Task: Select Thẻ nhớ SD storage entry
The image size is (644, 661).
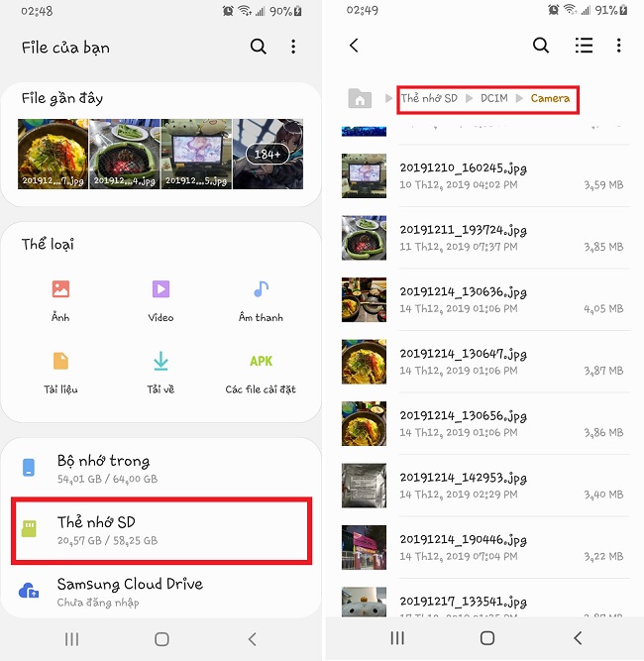Action: point(161,530)
